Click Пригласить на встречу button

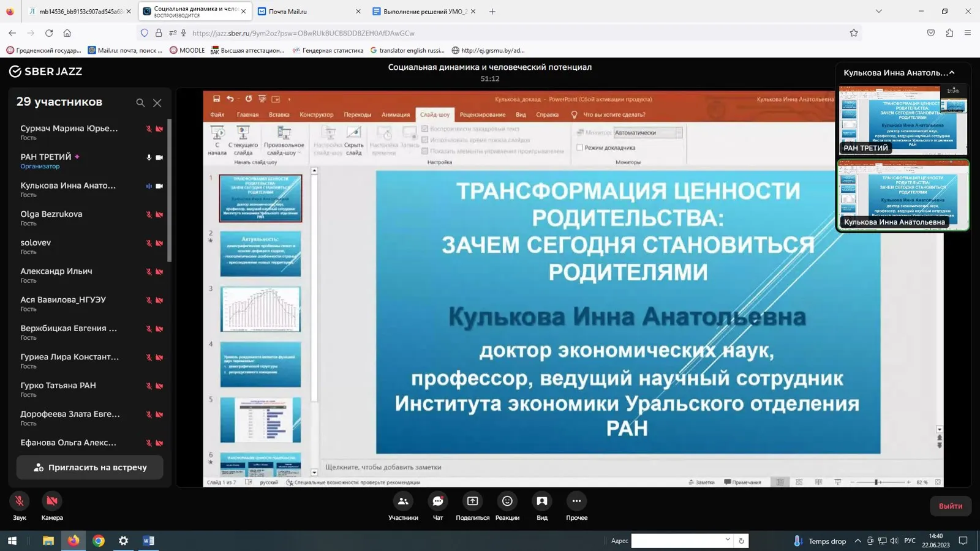[90, 467]
